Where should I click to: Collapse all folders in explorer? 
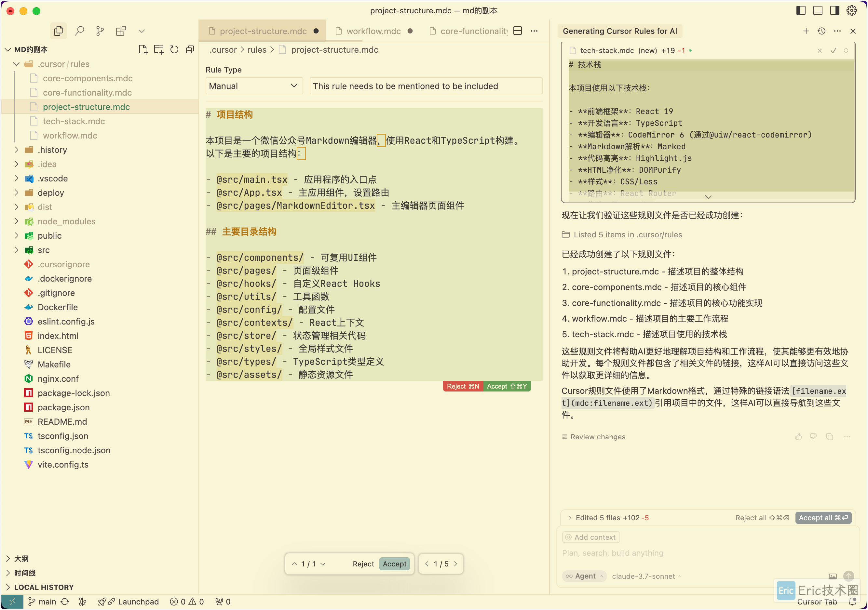[x=190, y=49]
